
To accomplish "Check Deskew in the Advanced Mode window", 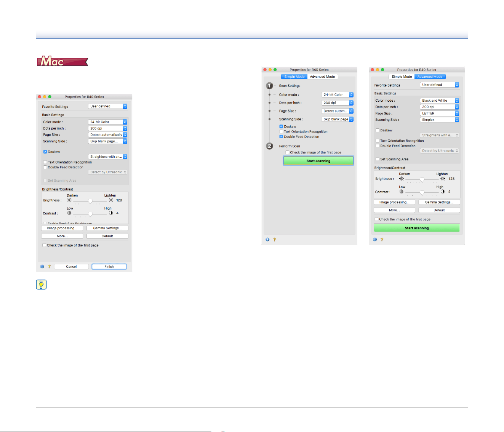I will coord(377,130).
